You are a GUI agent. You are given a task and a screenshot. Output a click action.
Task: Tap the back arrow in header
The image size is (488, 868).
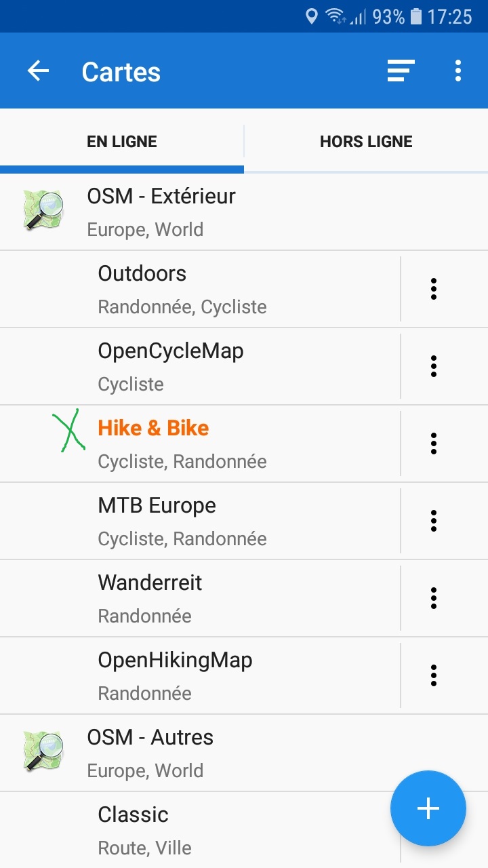click(x=39, y=71)
